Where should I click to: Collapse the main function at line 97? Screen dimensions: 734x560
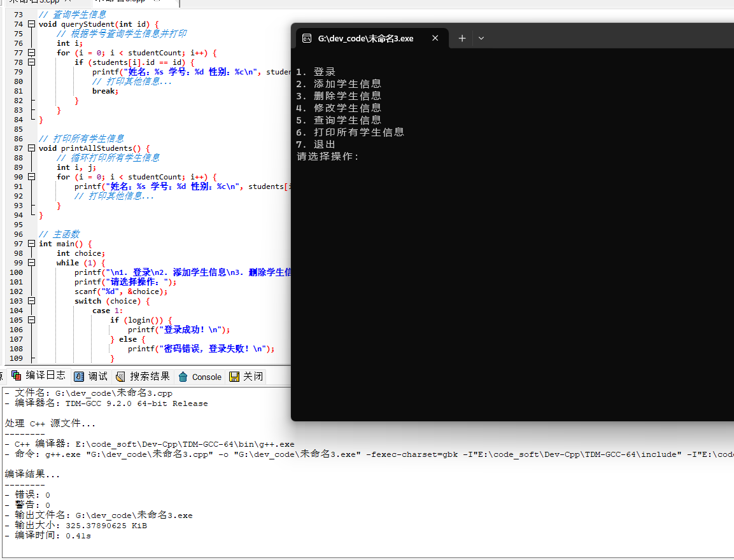(31, 244)
